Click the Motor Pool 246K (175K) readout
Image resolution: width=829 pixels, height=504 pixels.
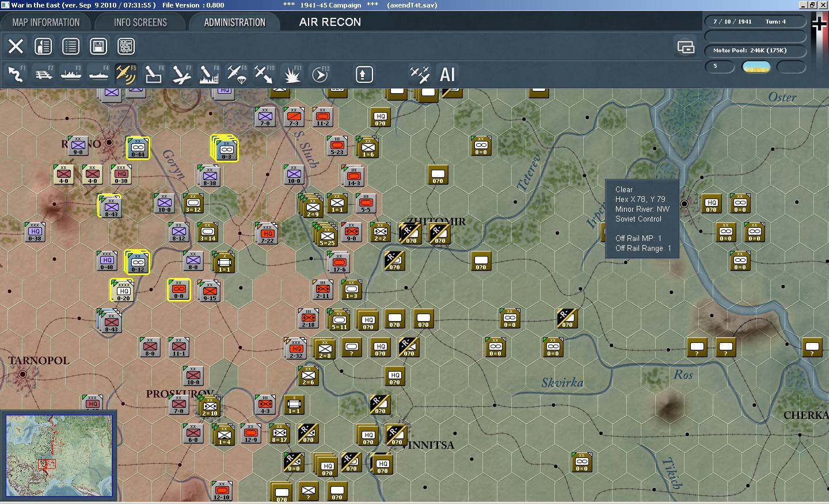click(x=755, y=51)
